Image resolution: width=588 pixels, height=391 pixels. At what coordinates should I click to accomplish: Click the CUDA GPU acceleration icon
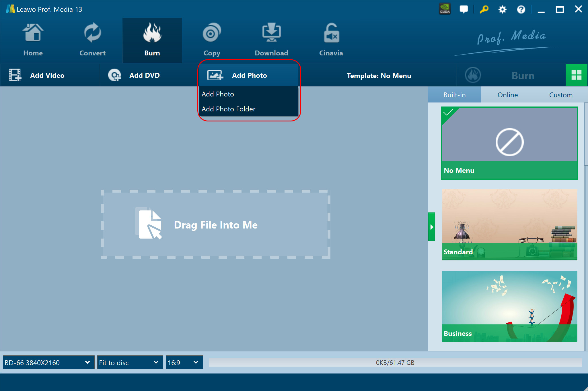point(445,9)
